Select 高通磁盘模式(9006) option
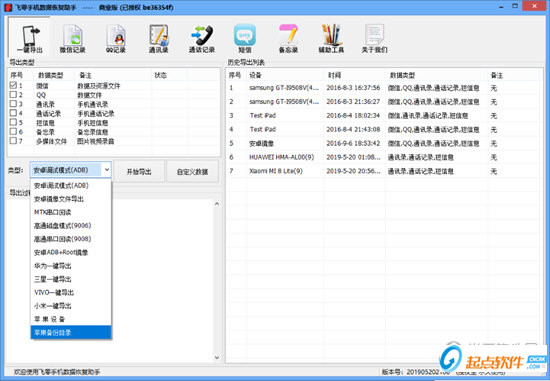 point(71,226)
